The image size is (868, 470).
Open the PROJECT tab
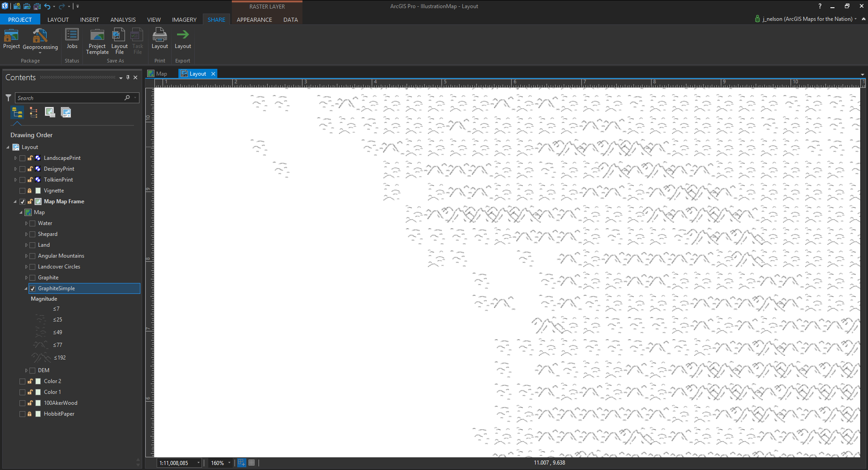pyautogui.click(x=20, y=19)
